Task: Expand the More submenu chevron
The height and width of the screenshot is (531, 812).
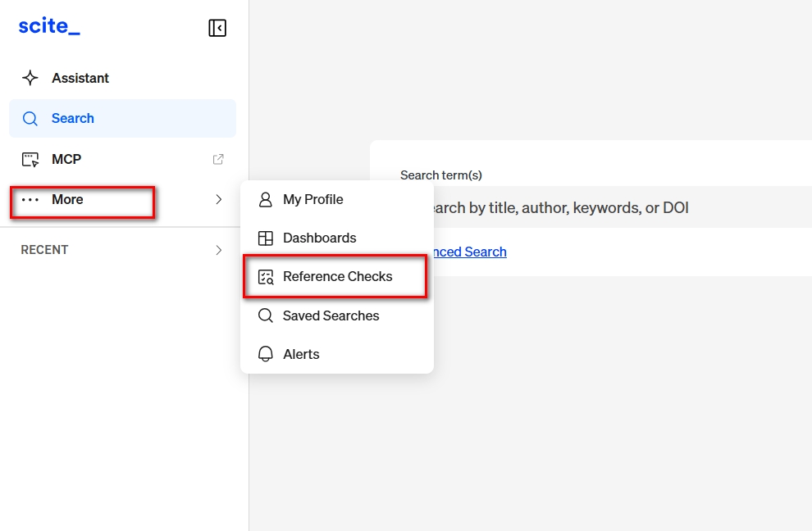Action: (218, 199)
